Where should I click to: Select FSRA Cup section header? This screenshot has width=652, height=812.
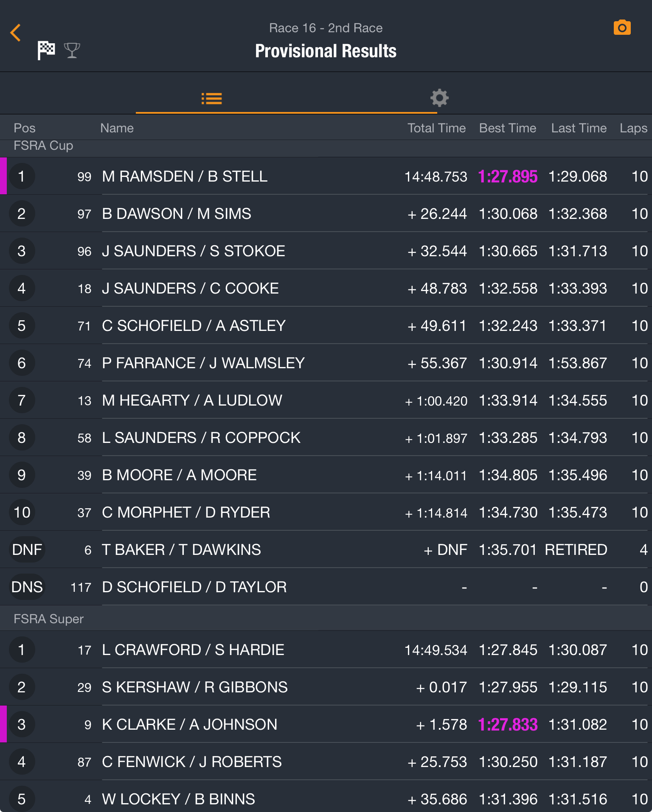pyautogui.click(x=43, y=146)
